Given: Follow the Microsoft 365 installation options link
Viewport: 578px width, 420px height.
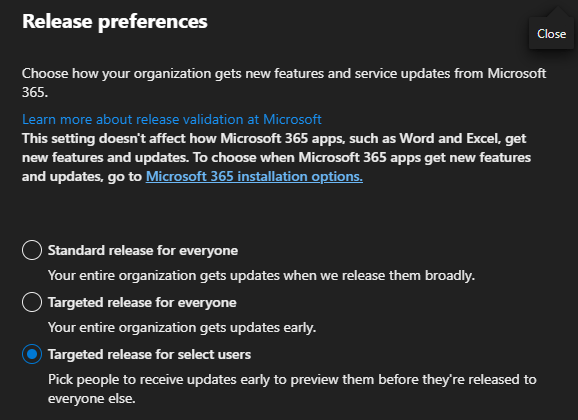Looking at the screenshot, I should tap(254, 176).
